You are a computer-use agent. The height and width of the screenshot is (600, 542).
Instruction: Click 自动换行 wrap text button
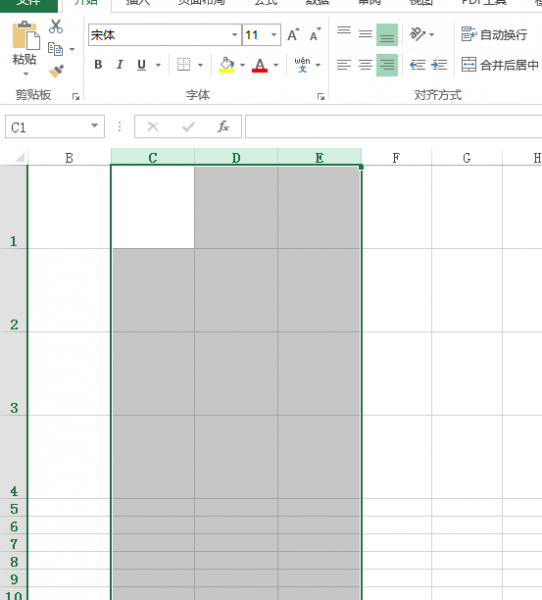[x=494, y=35]
